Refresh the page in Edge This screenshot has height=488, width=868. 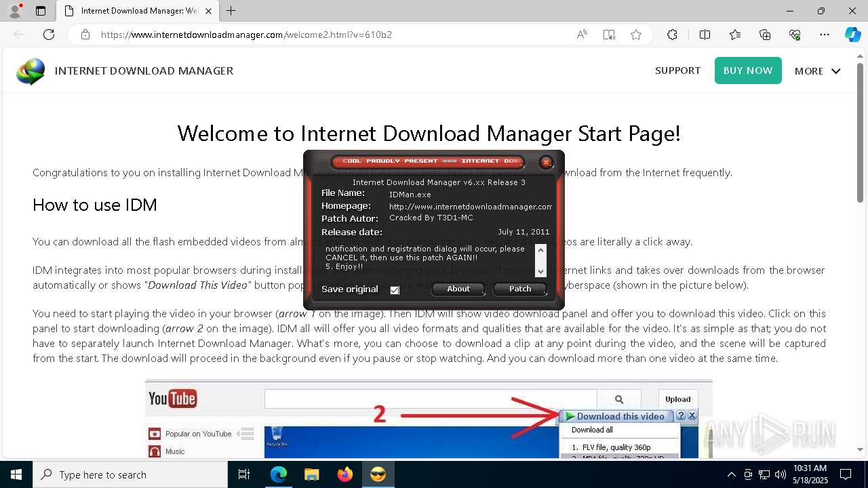click(49, 35)
